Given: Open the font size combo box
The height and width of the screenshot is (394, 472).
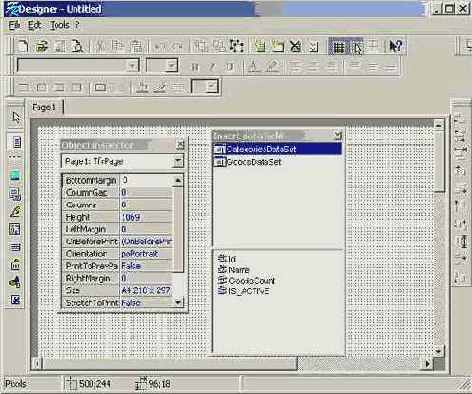Looking at the screenshot, I should (162, 66).
